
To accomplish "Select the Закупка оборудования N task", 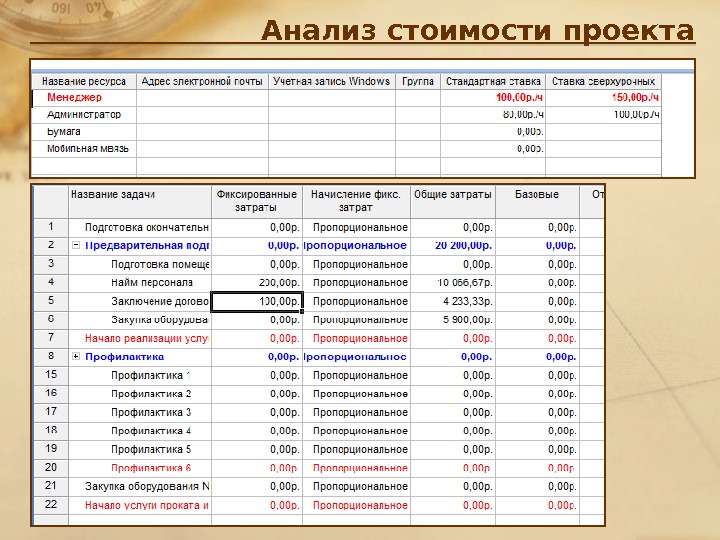I will (x=147, y=486).
